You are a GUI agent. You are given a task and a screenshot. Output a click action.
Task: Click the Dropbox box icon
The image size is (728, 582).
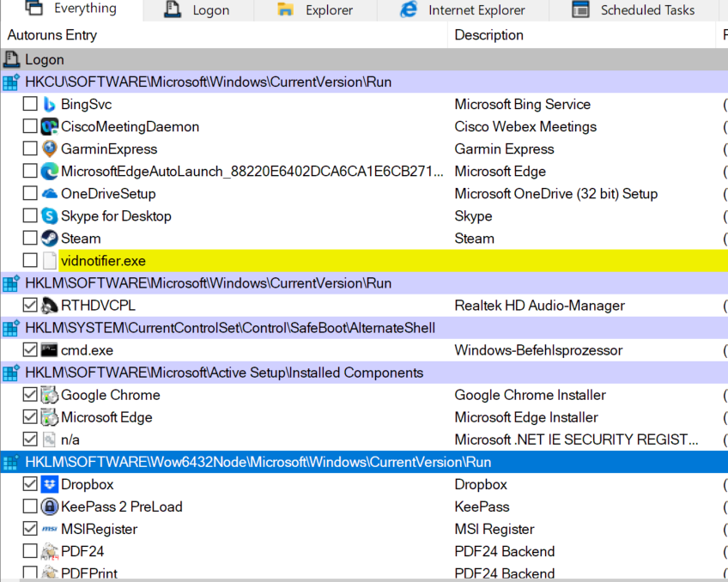click(x=49, y=484)
